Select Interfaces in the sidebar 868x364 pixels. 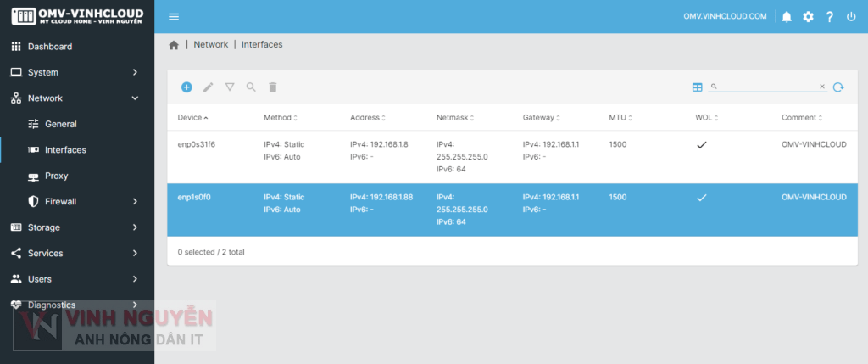coord(77,149)
